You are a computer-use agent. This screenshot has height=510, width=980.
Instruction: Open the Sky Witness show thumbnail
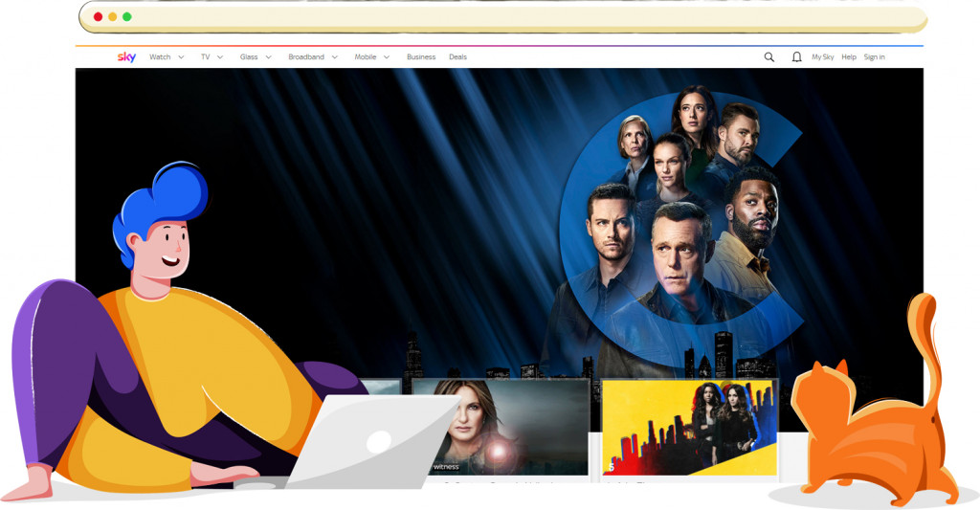[500, 427]
